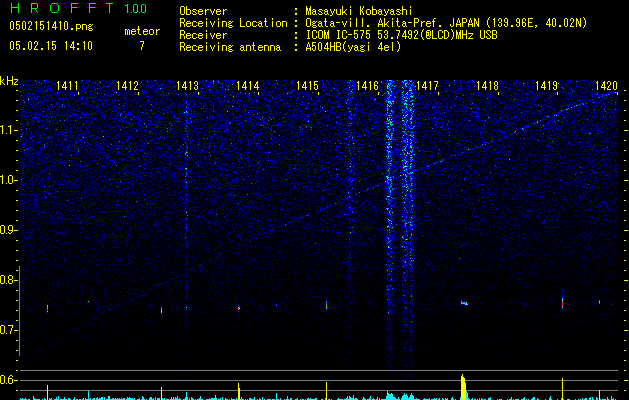Viewport: 629px width, 400px height.
Task: Select the ICOM IC-575 receiver description
Action: coord(401,35)
